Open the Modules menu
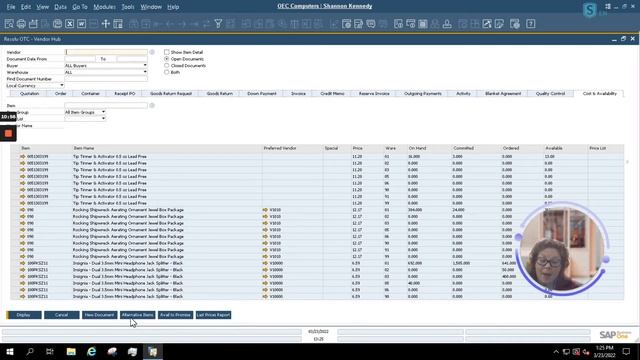The height and width of the screenshot is (360, 640). 104,7
